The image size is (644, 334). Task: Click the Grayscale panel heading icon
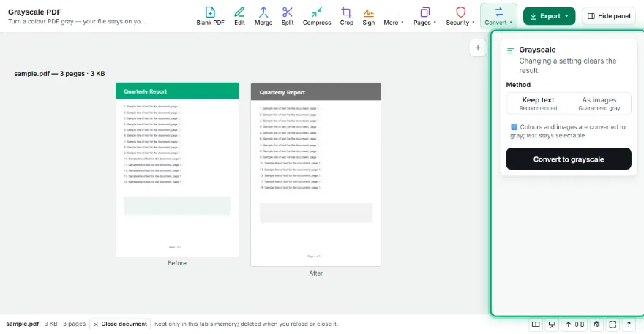[x=511, y=50]
